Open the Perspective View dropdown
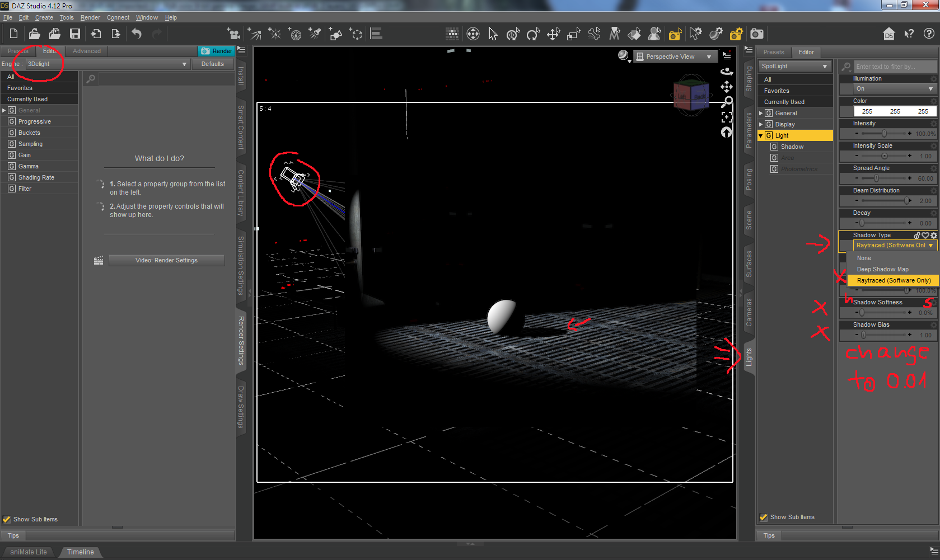 click(x=675, y=57)
